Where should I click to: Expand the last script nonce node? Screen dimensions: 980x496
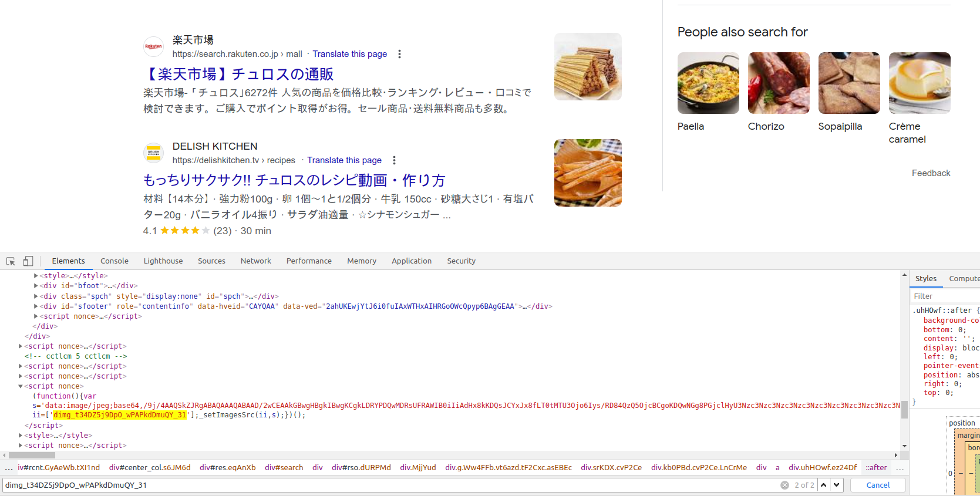21,446
